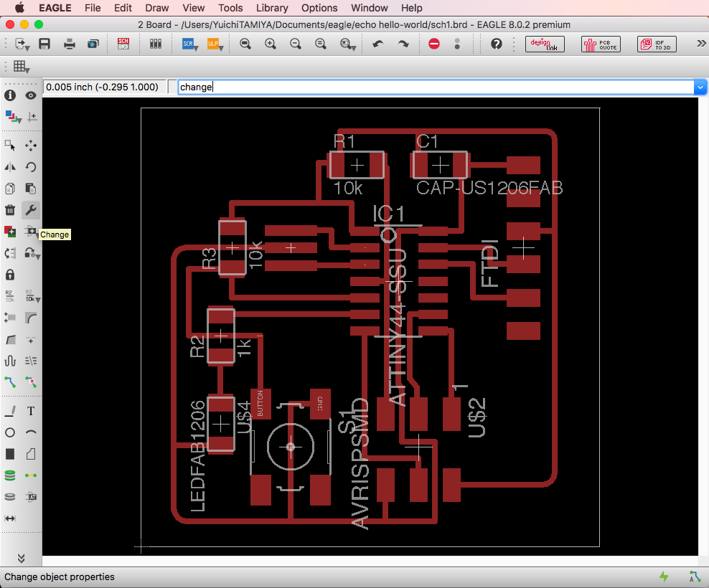
Task: Open the file open dropdown icon
Action: [22, 44]
